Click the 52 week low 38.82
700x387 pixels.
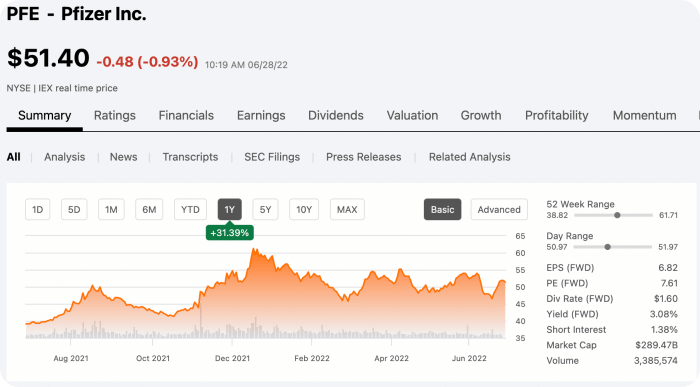(x=557, y=215)
